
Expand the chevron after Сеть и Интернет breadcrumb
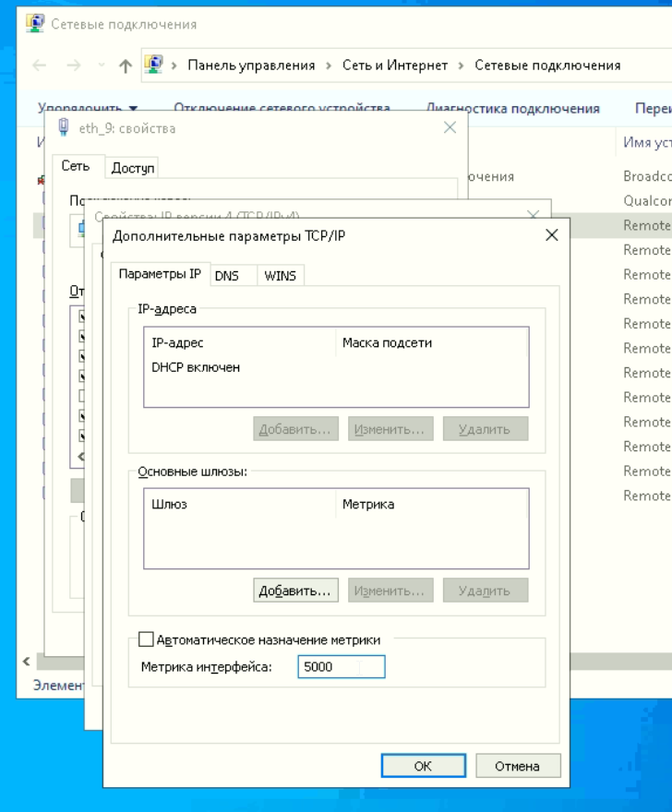click(x=461, y=66)
